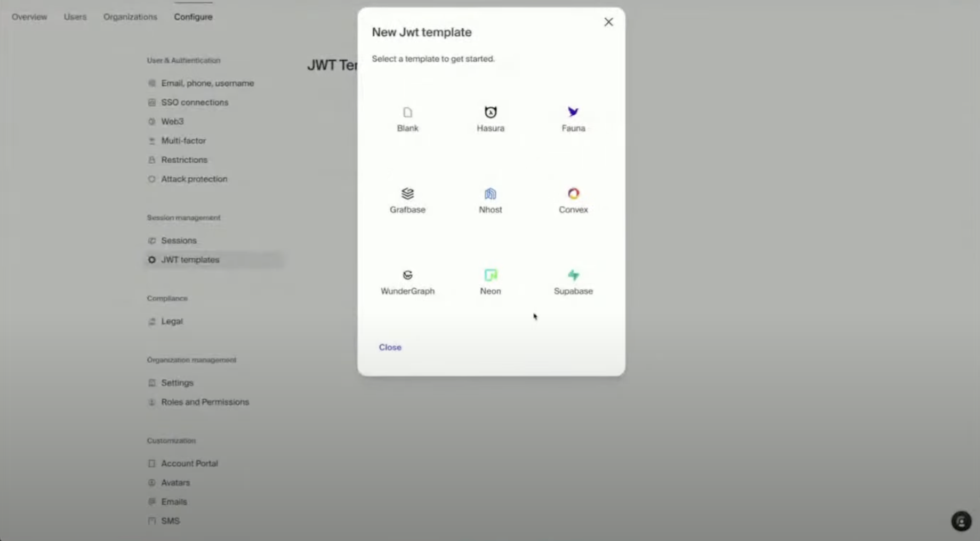The image size is (980, 541).
Task: Click the Sessions sidebar icon
Action: (x=152, y=241)
